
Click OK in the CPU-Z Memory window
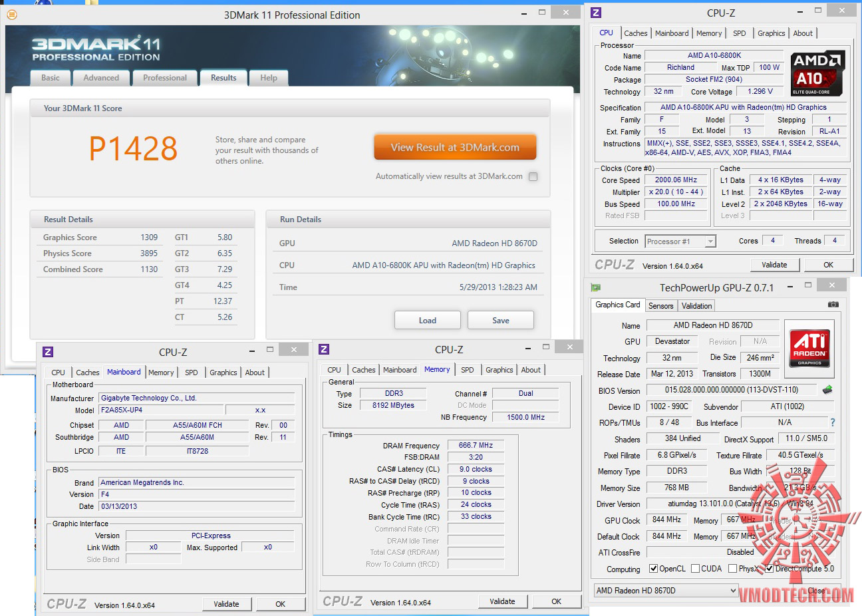pos(556,601)
